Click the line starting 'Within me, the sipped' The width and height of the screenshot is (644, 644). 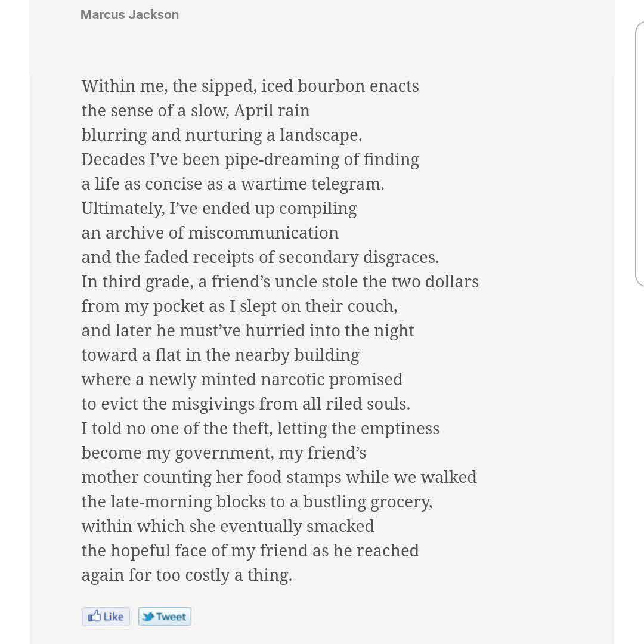(x=250, y=86)
